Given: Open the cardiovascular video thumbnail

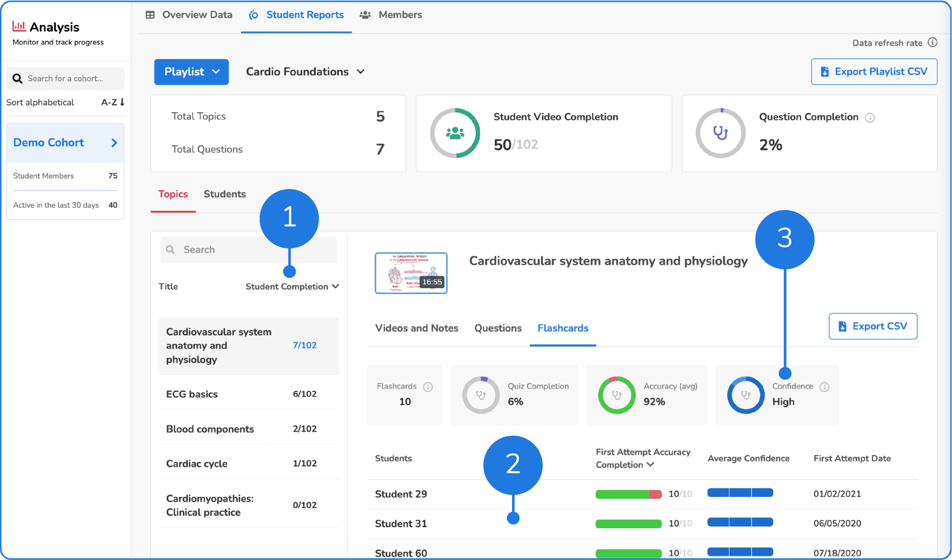Looking at the screenshot, I should (411, 273).
